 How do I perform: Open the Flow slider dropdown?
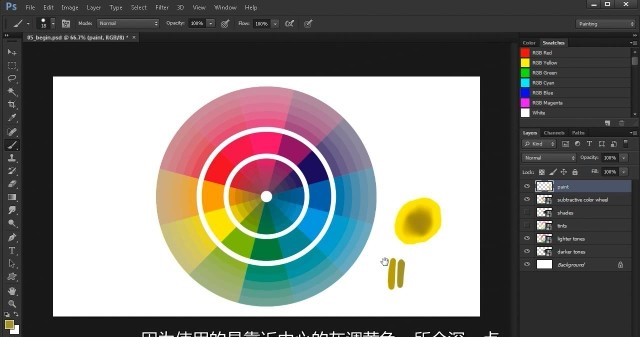[x=275, y=24]
